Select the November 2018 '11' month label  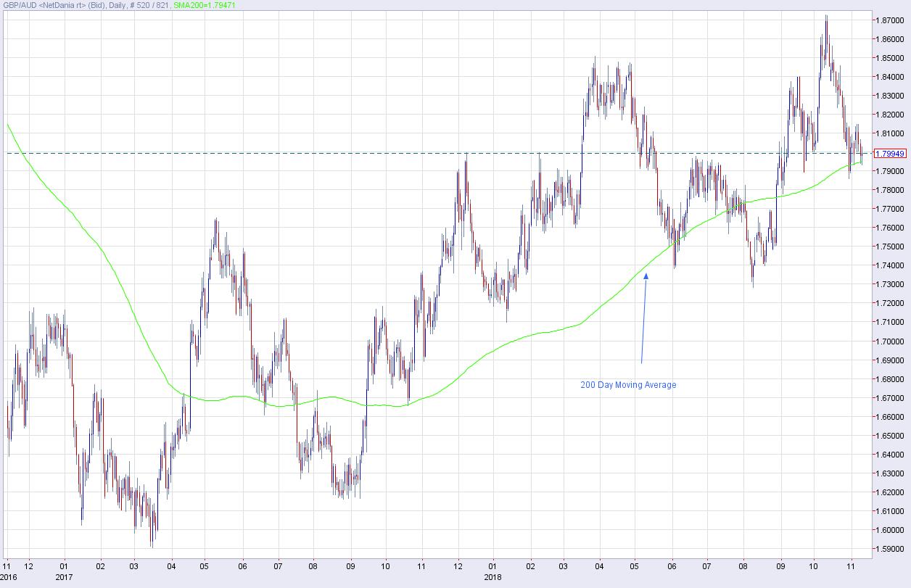850,566
